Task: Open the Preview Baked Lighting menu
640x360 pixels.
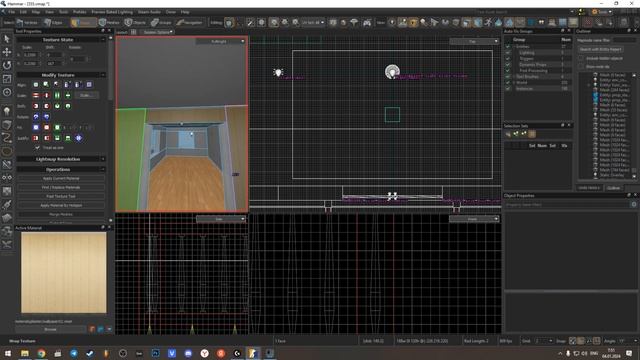Action: [x=112, y=12]
